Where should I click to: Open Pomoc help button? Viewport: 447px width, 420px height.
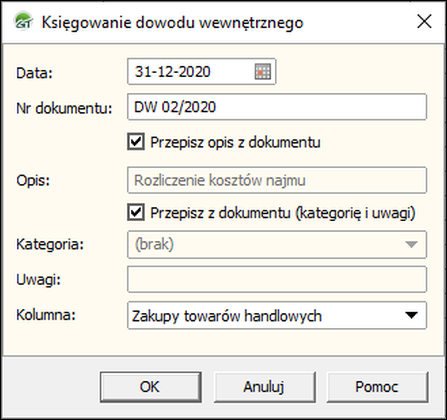coord(377,387)
